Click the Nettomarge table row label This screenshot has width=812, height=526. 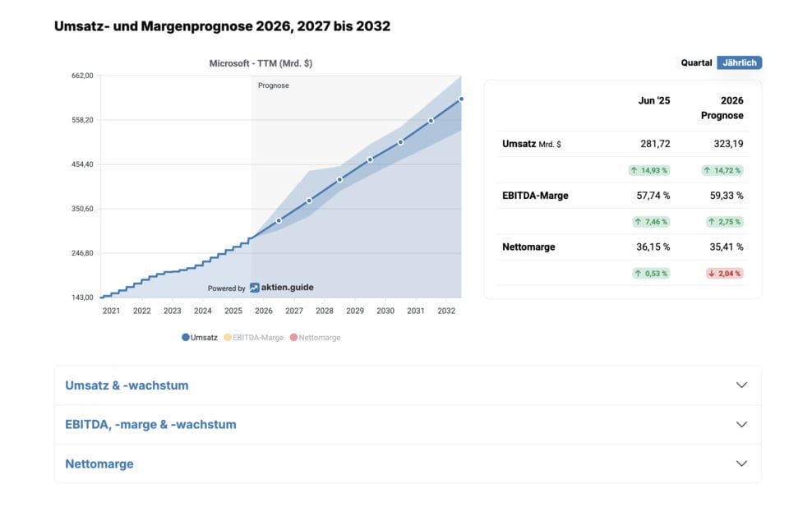[528, 247]
